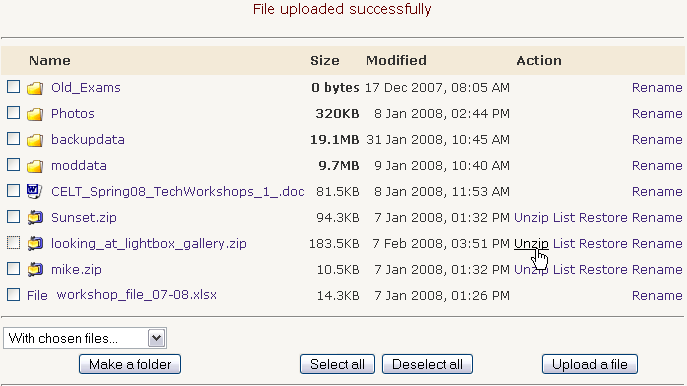Rename the CELT_Spring08 doc file
Image resolution: width=687 pixels, height=386 pixels.
657,191
